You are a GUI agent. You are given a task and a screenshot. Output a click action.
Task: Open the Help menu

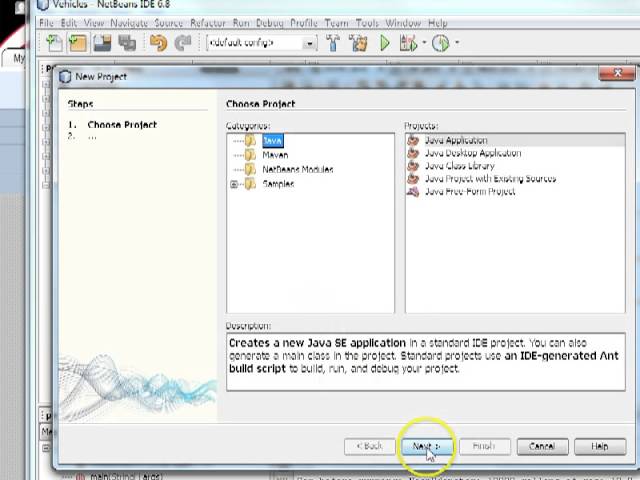pyautogui.click(x=438, y=23)
